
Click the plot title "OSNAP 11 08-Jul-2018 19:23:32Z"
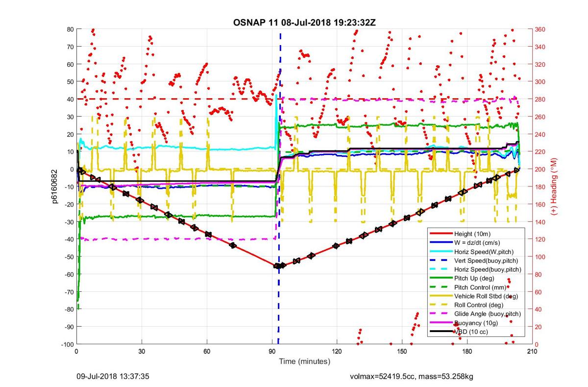pyautogui.click(x=304, y=22)
